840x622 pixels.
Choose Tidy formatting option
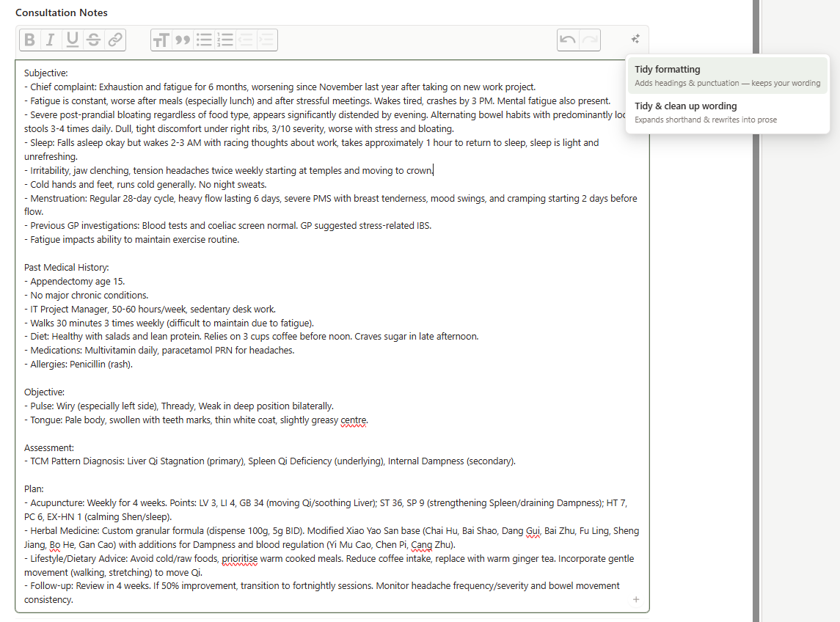[x=727, y=76]
